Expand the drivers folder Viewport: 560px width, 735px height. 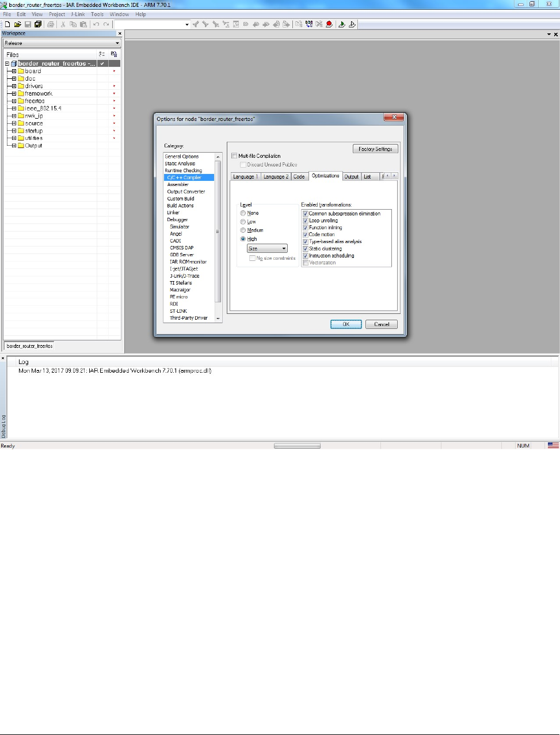click(14, 86)
